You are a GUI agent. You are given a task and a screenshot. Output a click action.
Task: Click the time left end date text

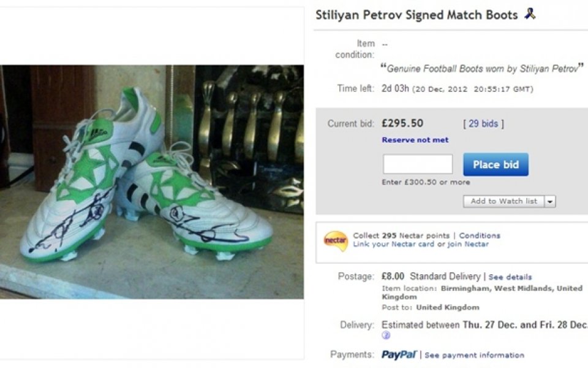[472, 89]
